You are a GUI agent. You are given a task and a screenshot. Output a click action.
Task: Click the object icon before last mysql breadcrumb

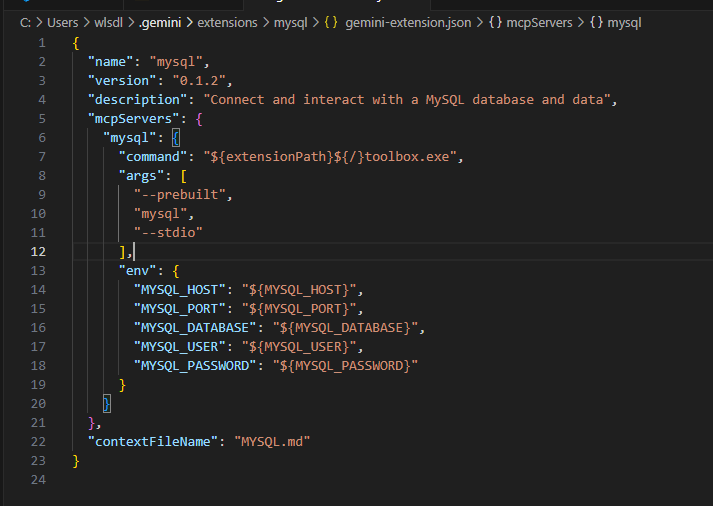pos(597,22)
